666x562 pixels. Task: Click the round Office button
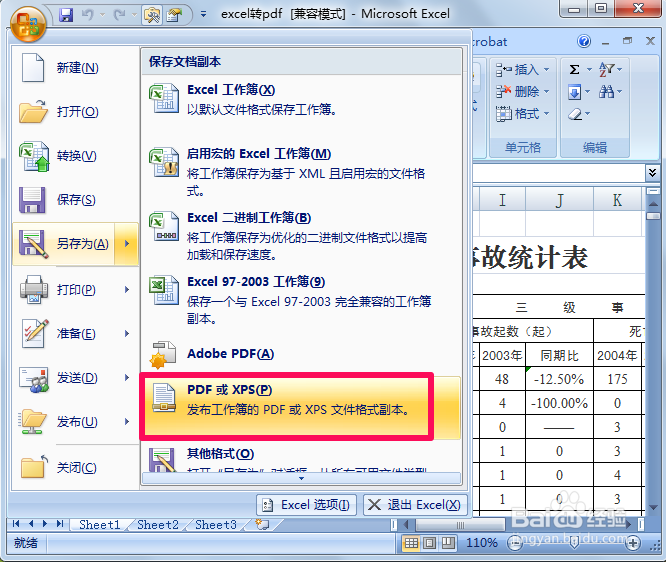tap(28, 24)
